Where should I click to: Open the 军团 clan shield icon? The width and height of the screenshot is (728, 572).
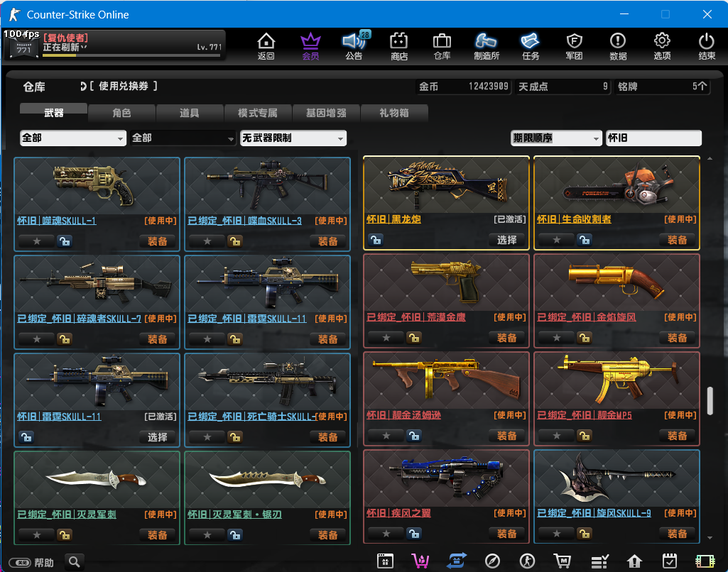click(575, 46)
